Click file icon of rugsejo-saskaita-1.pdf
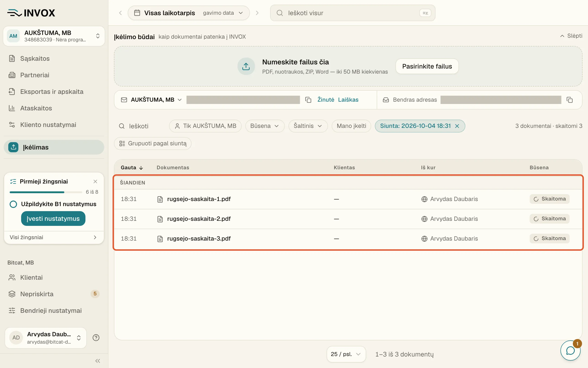The width and height of the screenshot is (588, 368). pos(160,199)
